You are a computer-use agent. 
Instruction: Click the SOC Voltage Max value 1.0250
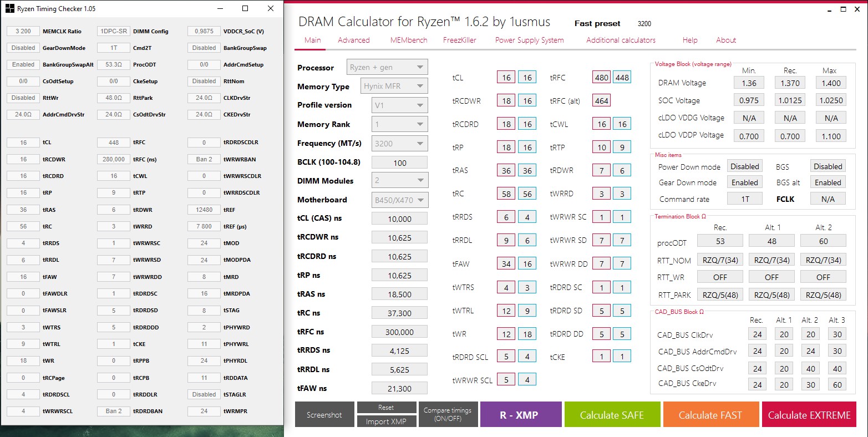click(x=831, y=100)
